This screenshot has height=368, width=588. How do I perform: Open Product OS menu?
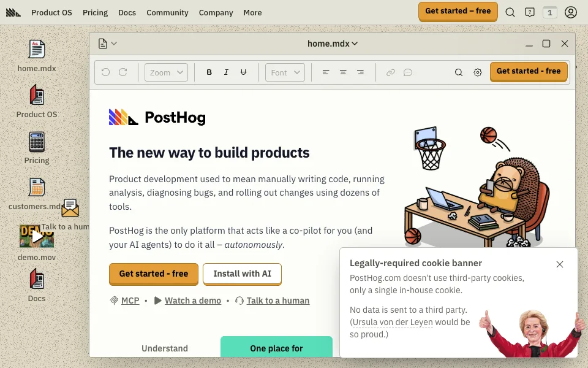(x=51, y=12)
